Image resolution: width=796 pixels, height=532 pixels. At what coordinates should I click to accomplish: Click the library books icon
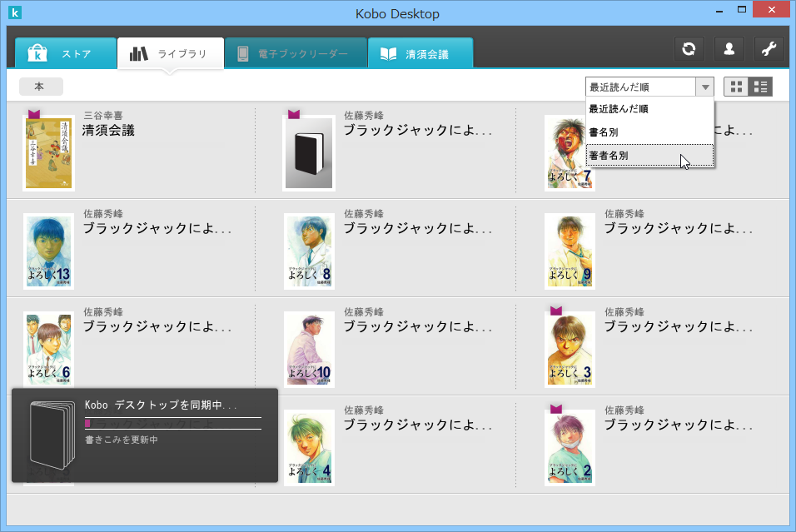(138, 53)
